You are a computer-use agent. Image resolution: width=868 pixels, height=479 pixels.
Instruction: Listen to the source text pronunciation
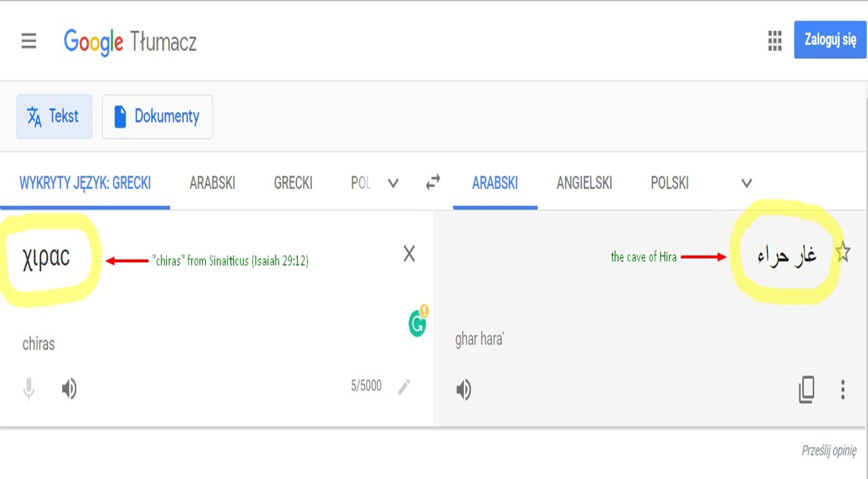pos(69,388)
